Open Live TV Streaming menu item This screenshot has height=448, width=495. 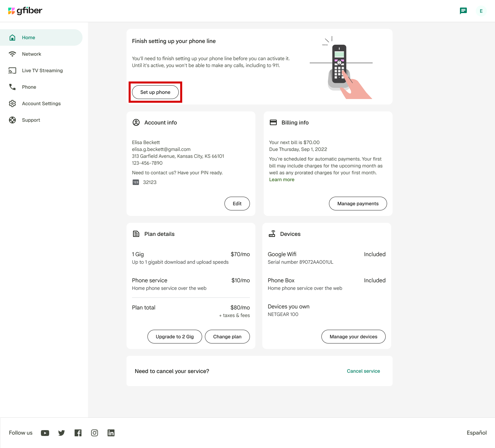[x=41, y=70]
